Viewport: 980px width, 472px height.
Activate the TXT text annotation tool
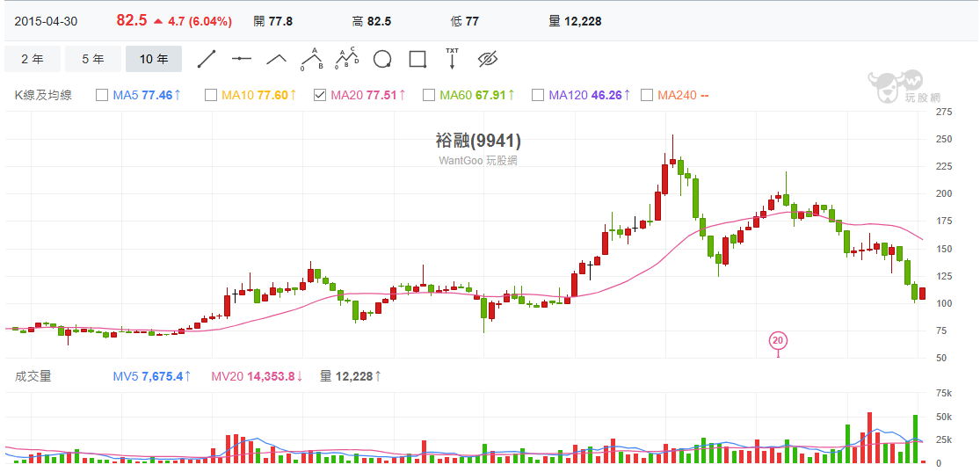453,59
